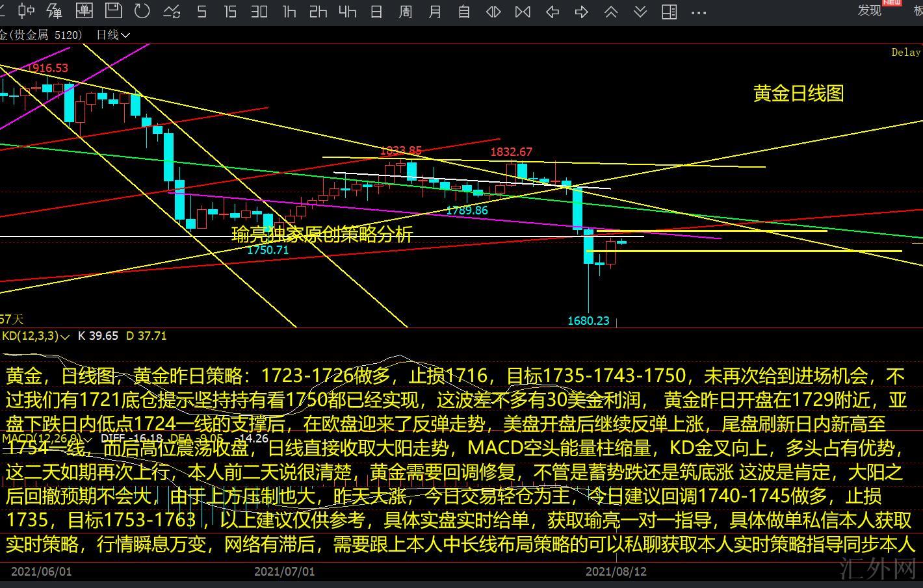
Task: Click the horizontal expand arrows icon
Action: click(494, 12)
